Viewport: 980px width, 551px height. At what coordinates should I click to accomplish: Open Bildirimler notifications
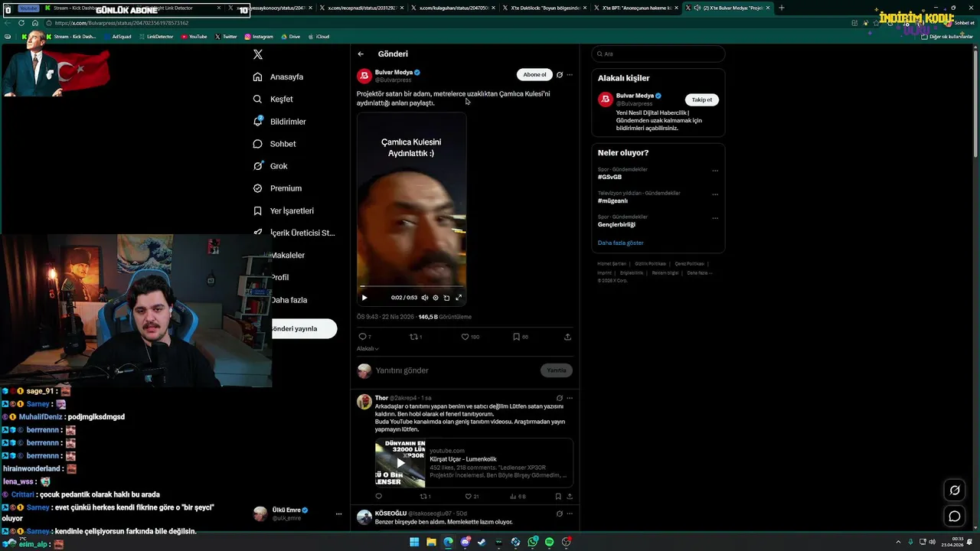click(x=279, y=122)
